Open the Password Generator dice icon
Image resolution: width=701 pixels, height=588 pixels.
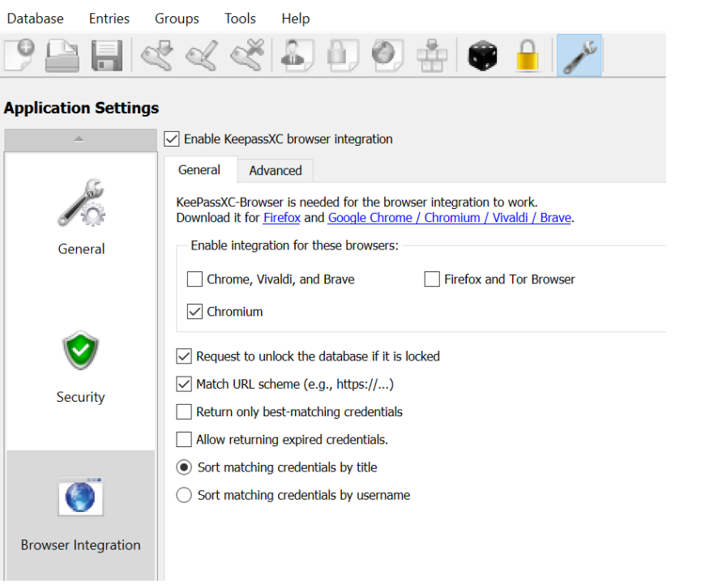482,55
